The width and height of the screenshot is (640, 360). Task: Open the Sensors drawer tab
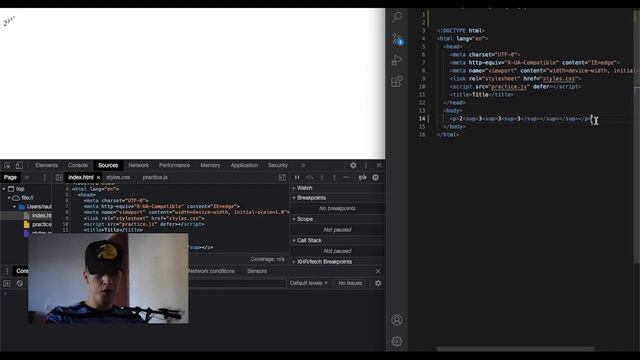[x=257, y=271]
